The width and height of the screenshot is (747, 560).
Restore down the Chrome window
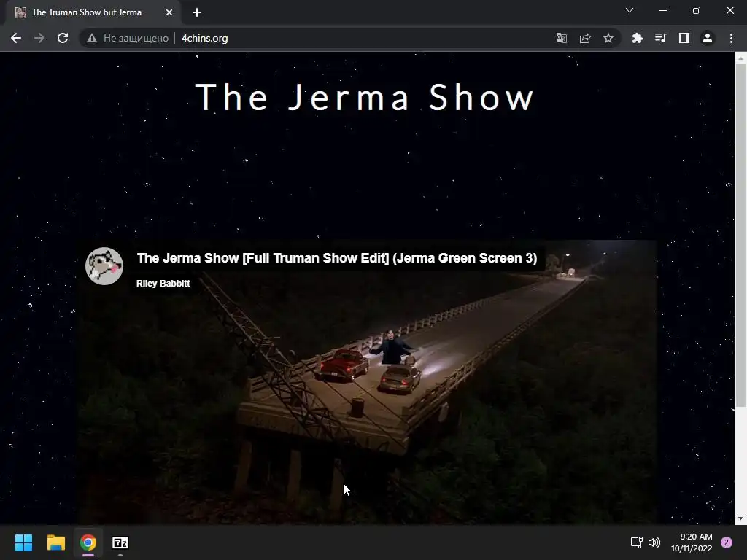pyautogui.click(x=697, y=10)
